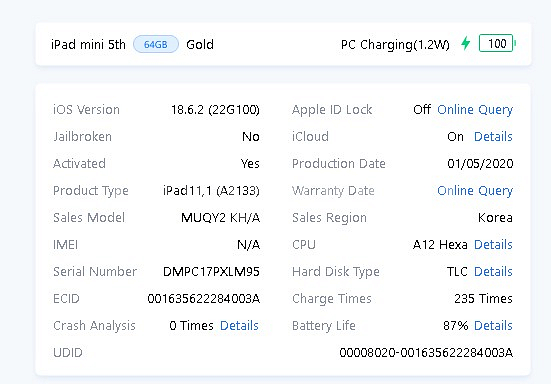
Task: Open Hard Disk Type Details link
Action: pos(493,272)
